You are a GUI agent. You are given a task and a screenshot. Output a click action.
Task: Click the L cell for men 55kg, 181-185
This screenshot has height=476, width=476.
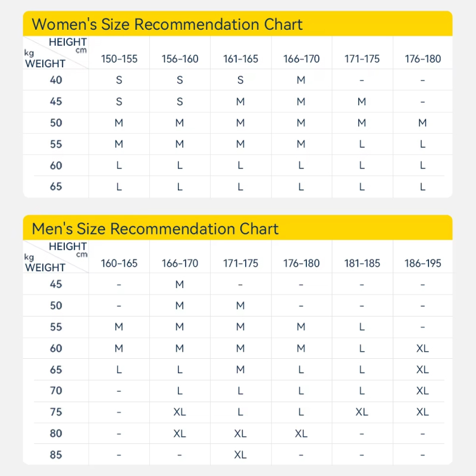point(362,327)
